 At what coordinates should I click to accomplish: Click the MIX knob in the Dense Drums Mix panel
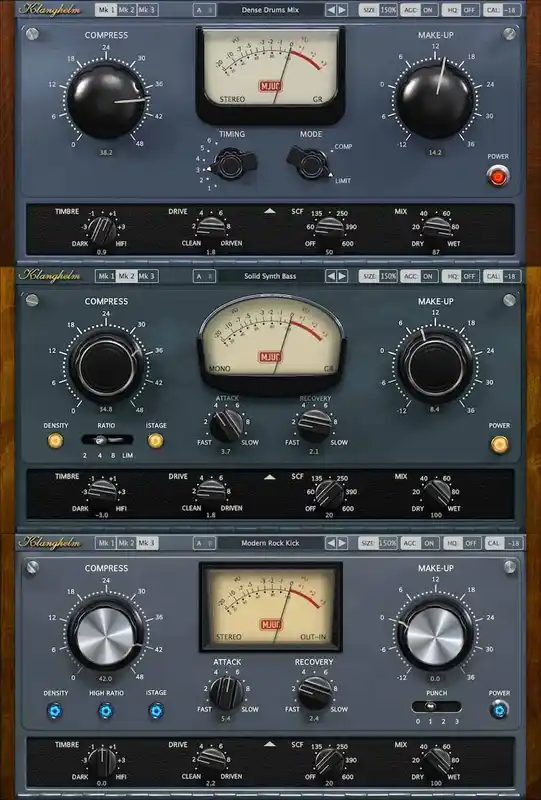coord(436,230)
